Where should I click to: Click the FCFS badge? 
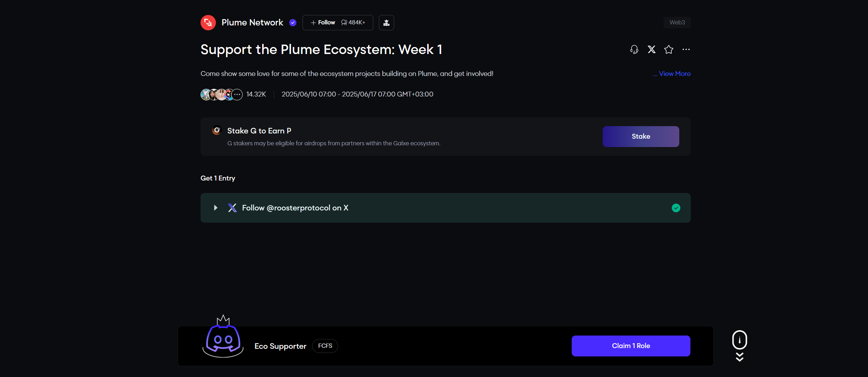[x=325, y=346]
